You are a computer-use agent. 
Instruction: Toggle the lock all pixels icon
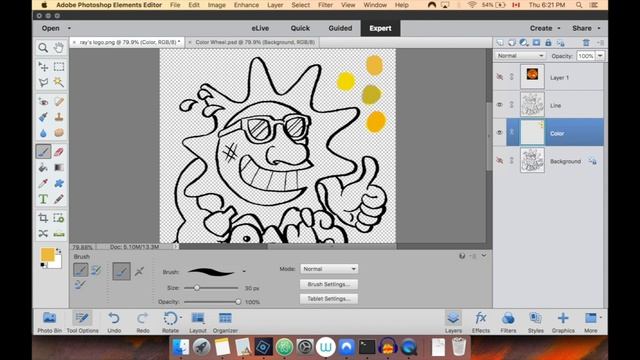[x=548, y=42]
